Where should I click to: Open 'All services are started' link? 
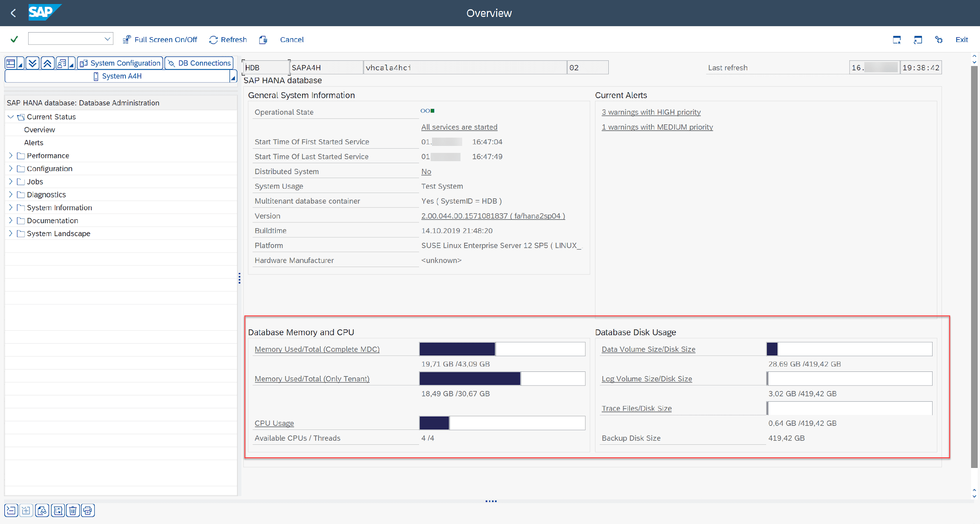(459, 127)
